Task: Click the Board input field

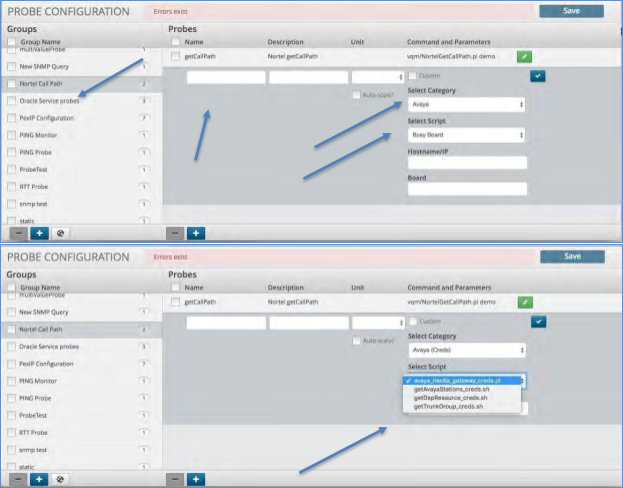Action: point(467,189)
